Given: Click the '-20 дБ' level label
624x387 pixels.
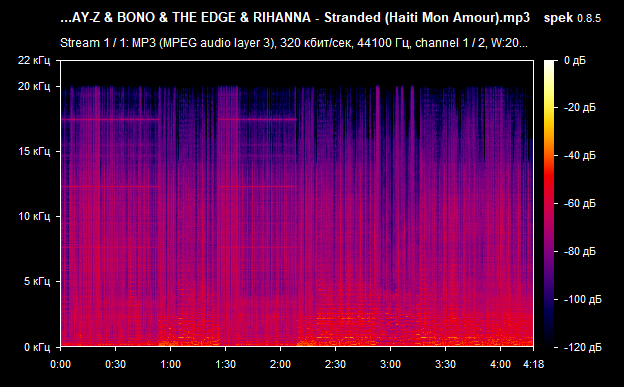Looking at the screenshot, I should [579, 108].
